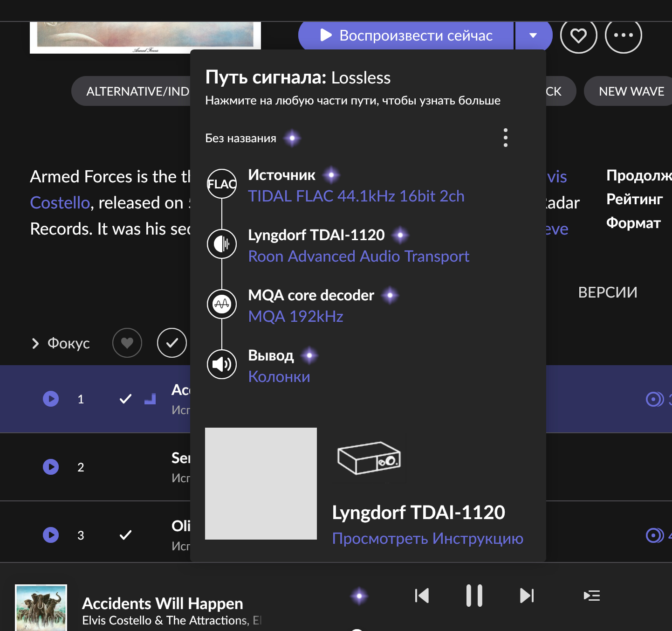Pause playback with the pause button

pyautogui.click(x=474, y=596)
